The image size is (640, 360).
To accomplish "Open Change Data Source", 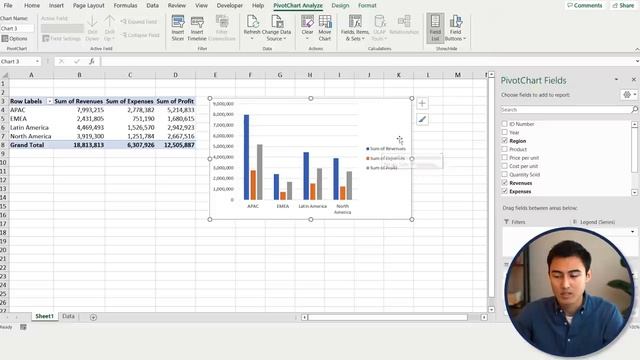I will point(276,27).
